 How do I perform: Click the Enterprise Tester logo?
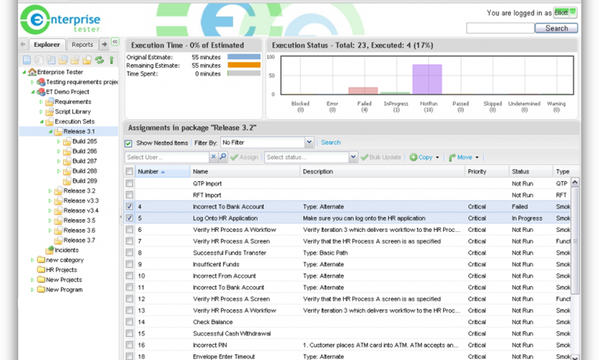[60, 20]
